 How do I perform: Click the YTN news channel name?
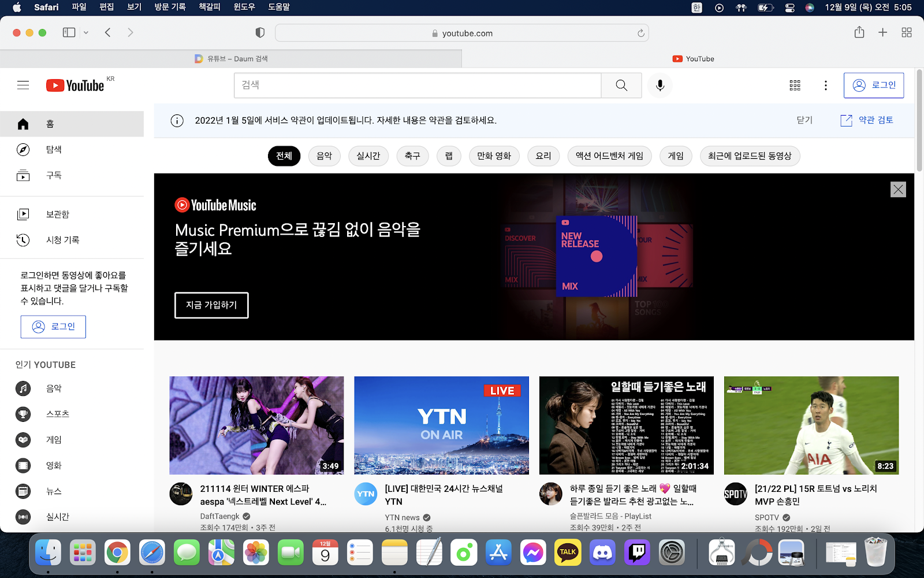(403, 517)
